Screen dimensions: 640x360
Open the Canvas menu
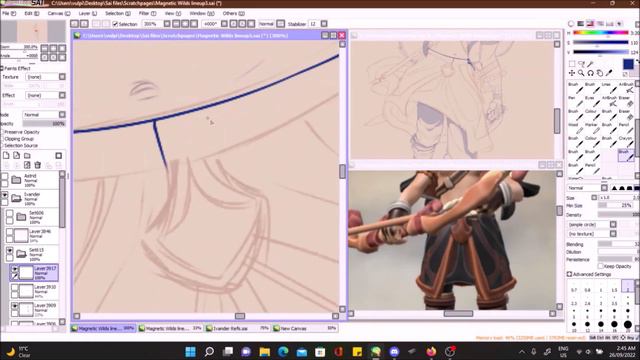(x=59, y=13)
